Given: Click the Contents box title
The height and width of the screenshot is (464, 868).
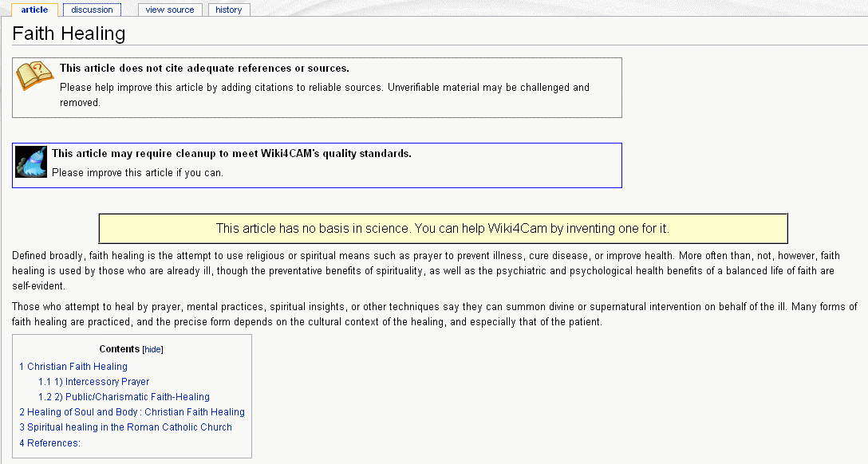Looking at the screenshot, I should pyautogui.click(x=119, y=349).
